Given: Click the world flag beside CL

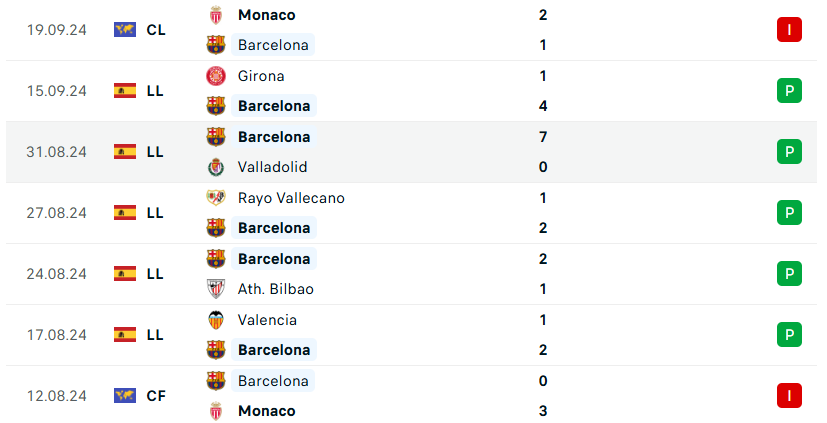Looking at the screenshot, I should tap(125, 30).
